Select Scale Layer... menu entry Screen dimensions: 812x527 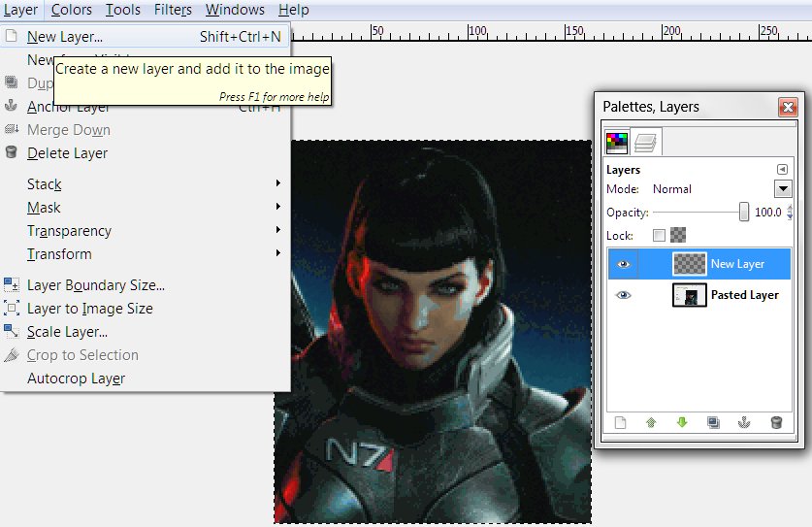pyautogui.click(x=67, y=332)
